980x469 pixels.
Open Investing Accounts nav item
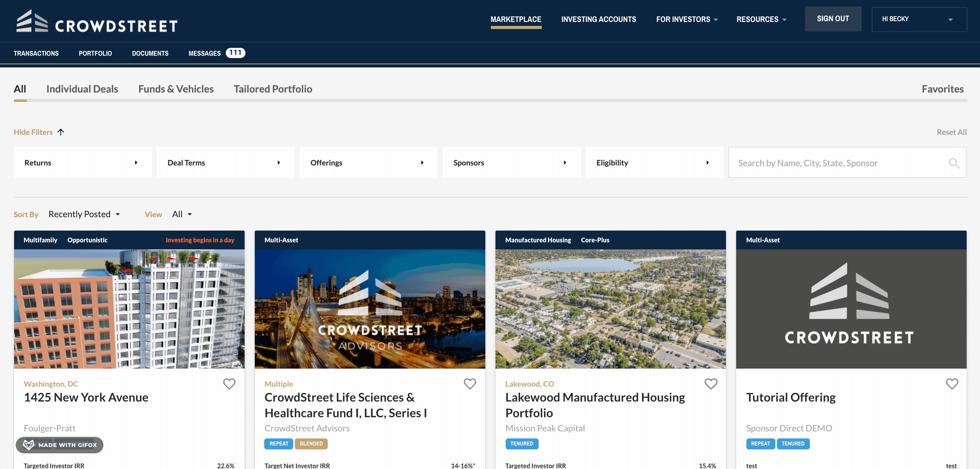(599, 19)
